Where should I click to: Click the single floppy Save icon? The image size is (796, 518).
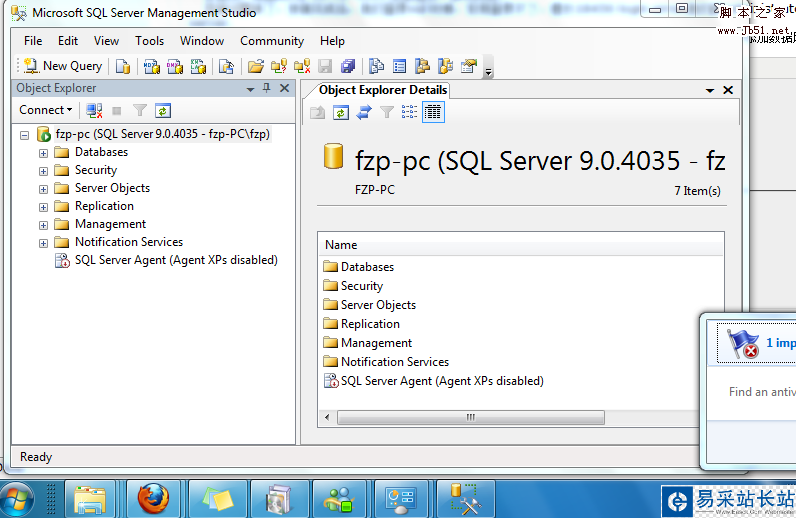tap(325, 66)
